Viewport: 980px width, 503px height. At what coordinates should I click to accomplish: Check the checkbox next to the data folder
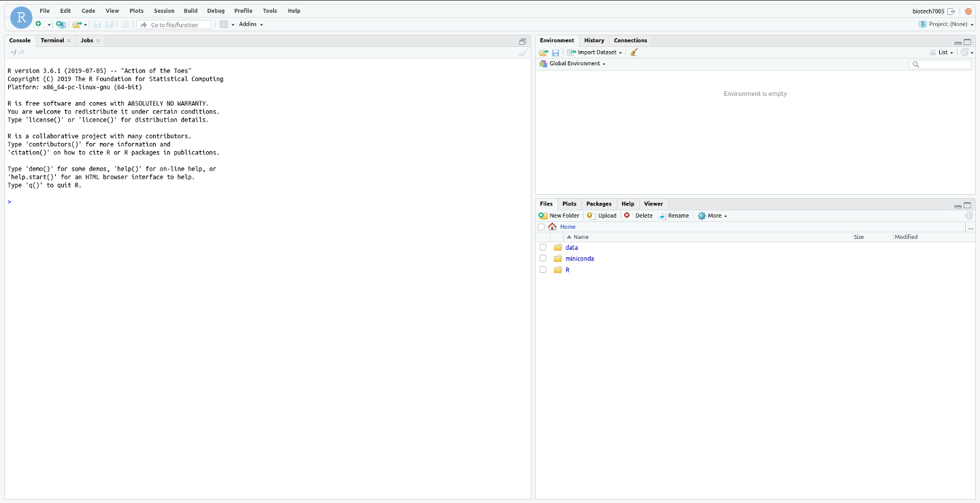[x=542, y=247]
